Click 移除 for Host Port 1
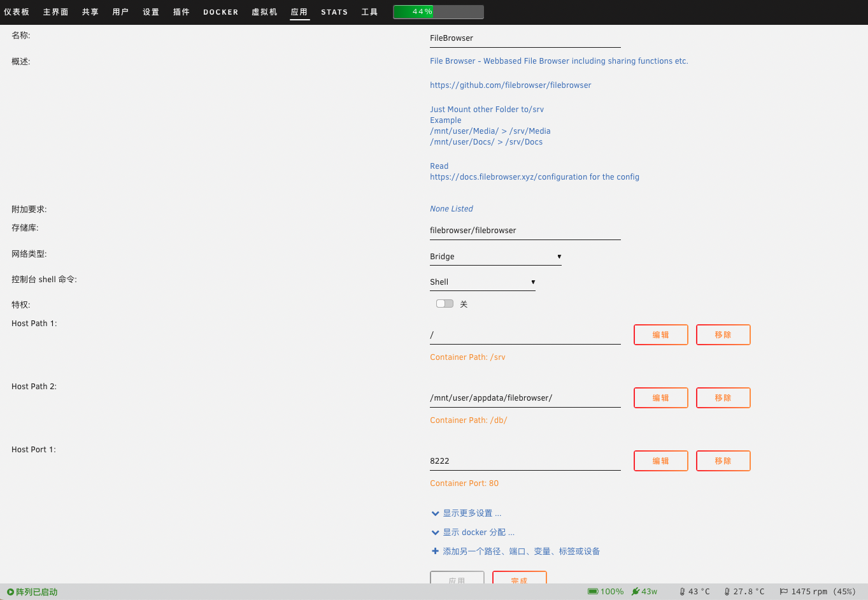This screenshot has width=868, height=600. [x=723, y=461]
